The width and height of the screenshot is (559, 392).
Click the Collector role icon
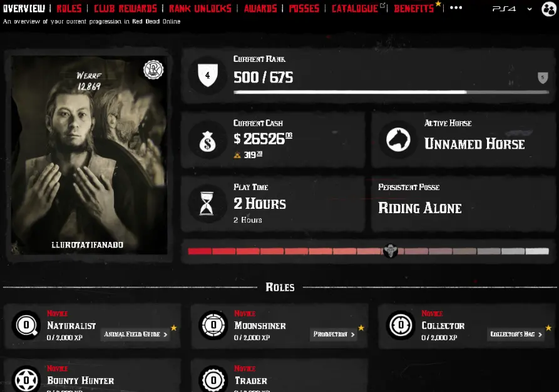point(401,325)
